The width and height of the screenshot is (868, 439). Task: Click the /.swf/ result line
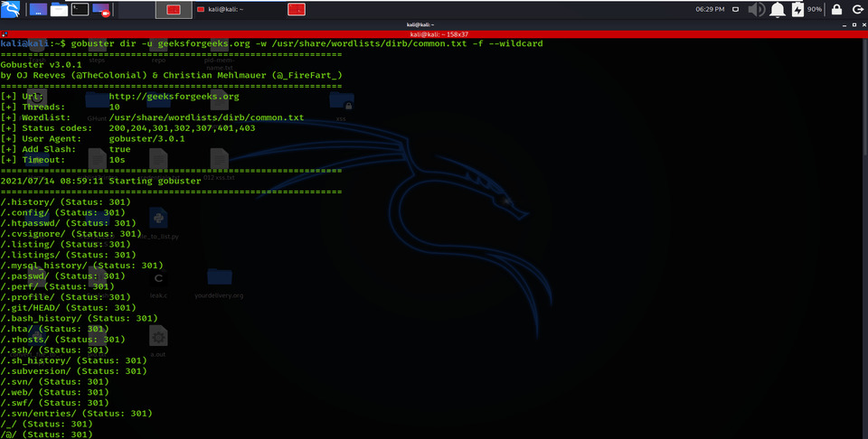point(54,403)
